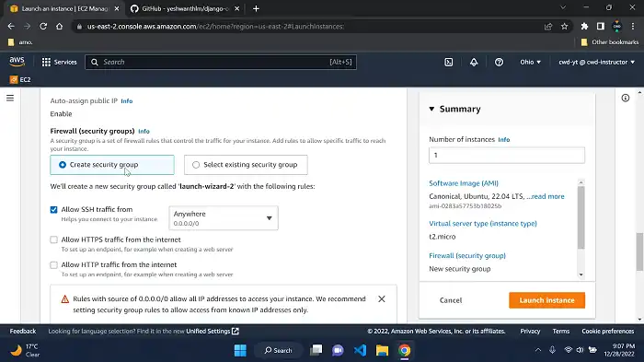Click the main page vertical scrollbar

[640, 251]
